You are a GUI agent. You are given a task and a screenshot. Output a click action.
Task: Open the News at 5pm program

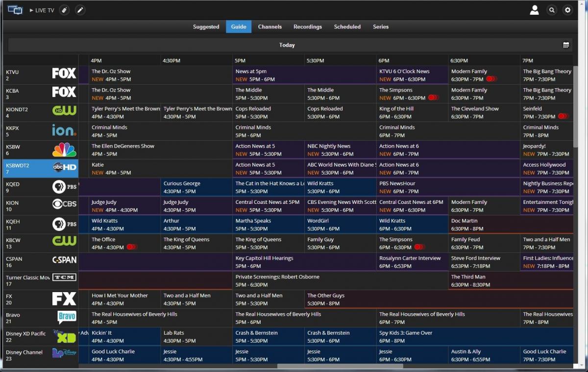tap(304, 75)
